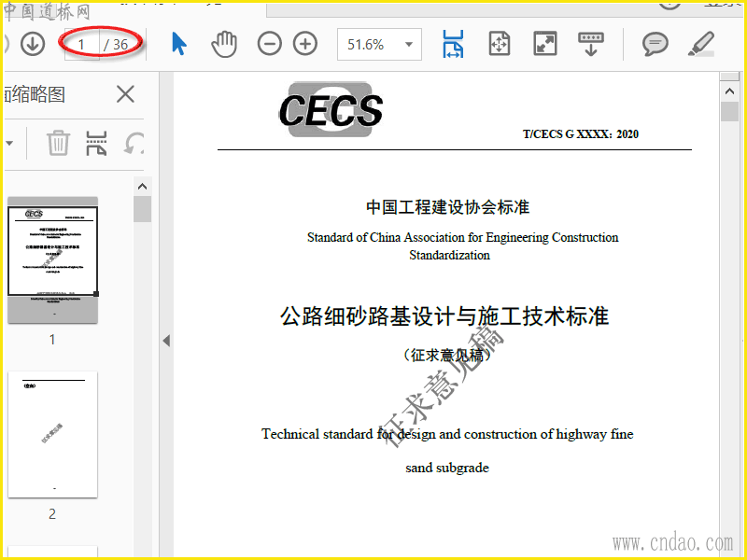Activate the hand pan tool
The image size is (747, 560).
[224, 44]
